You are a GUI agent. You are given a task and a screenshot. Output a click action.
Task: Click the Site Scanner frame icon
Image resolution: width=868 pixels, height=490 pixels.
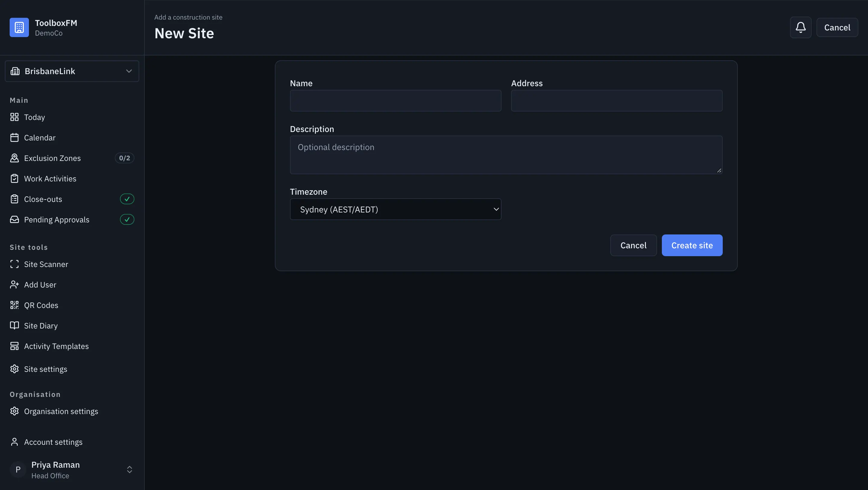point(14,264)
